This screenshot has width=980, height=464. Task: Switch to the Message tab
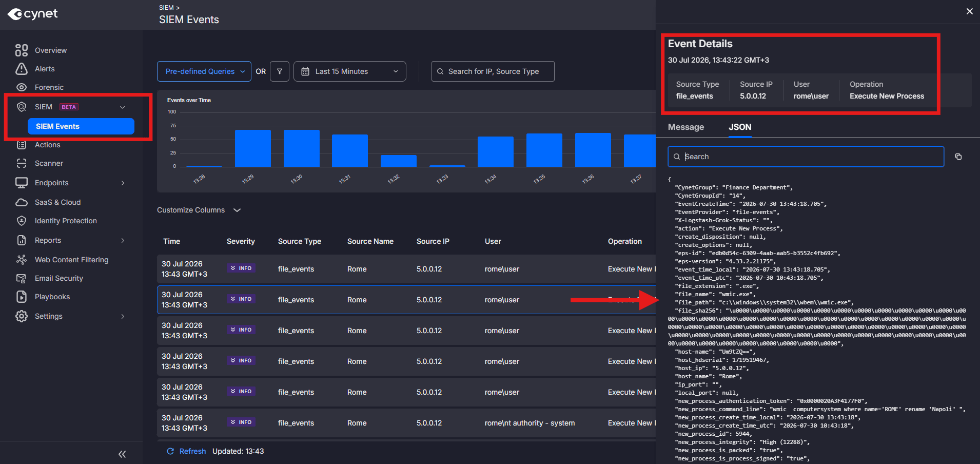tap(686, 127)
